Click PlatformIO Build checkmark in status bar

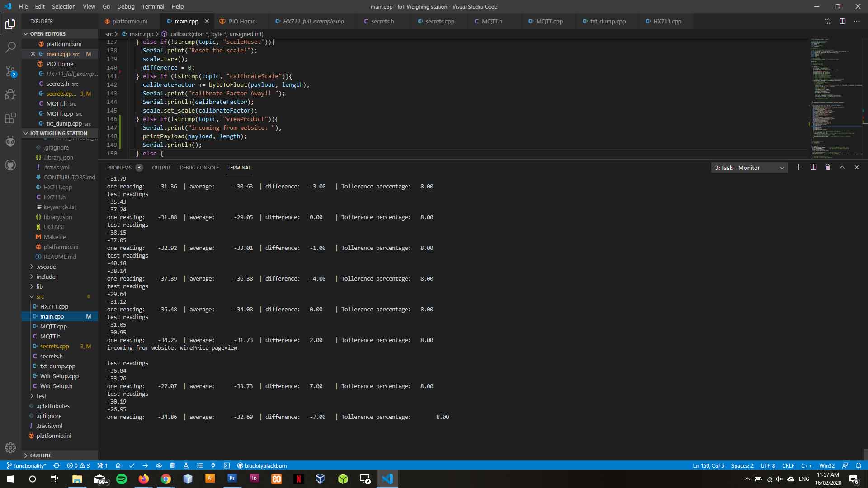coord(132,465)
